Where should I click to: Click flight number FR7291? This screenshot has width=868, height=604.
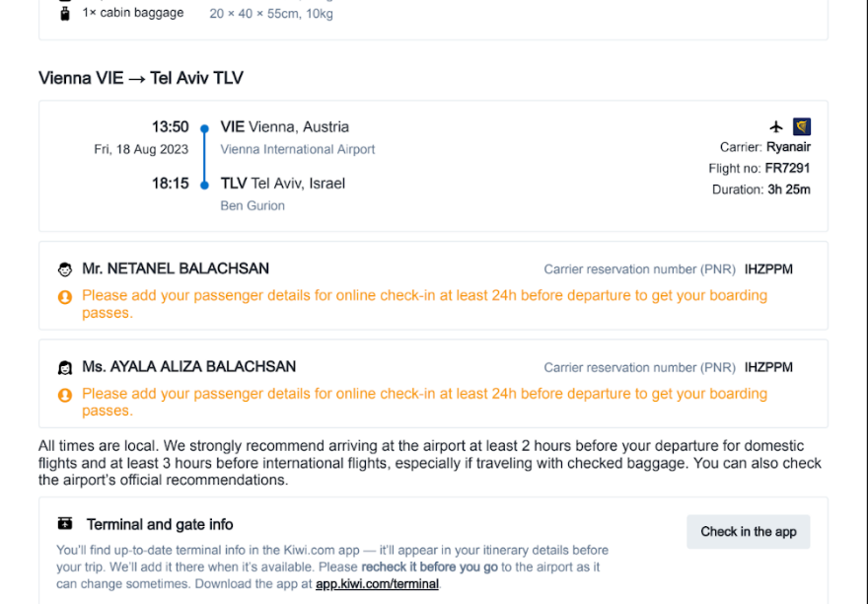787,169
